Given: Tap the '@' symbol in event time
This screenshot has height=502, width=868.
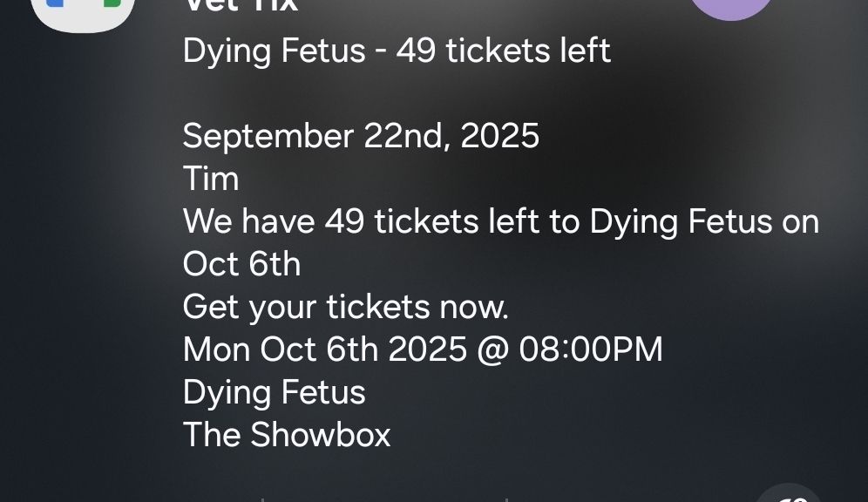Looking at the screenshot, I should pyautogui.click(x=492, y=351).
